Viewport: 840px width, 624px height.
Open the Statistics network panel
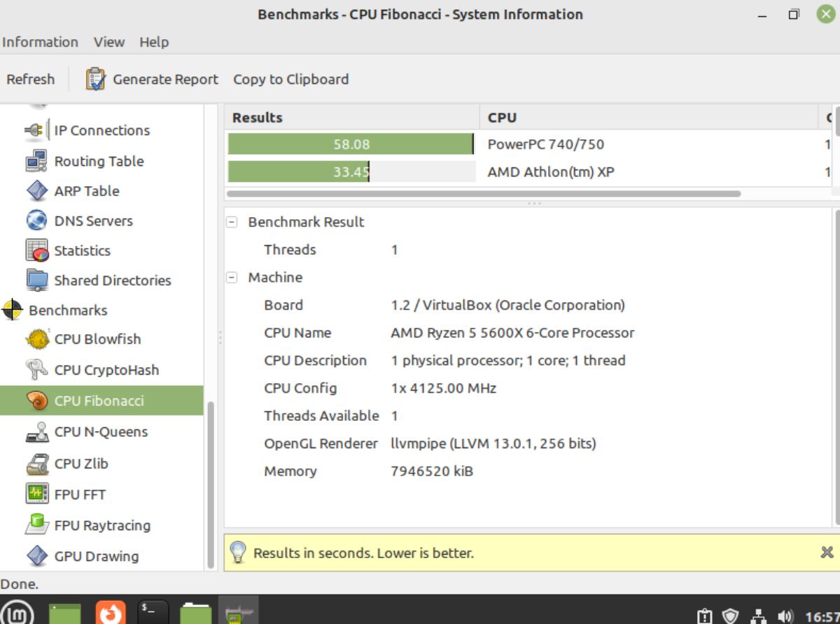point(82,250)
